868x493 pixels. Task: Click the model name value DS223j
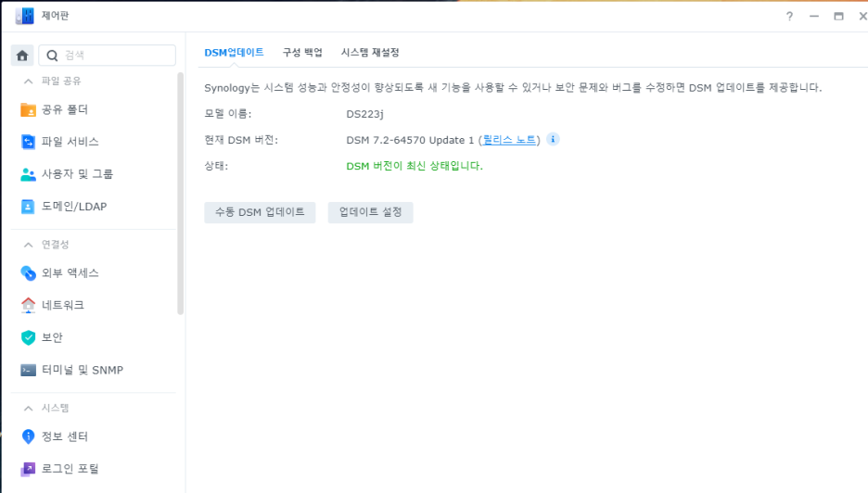364,114
